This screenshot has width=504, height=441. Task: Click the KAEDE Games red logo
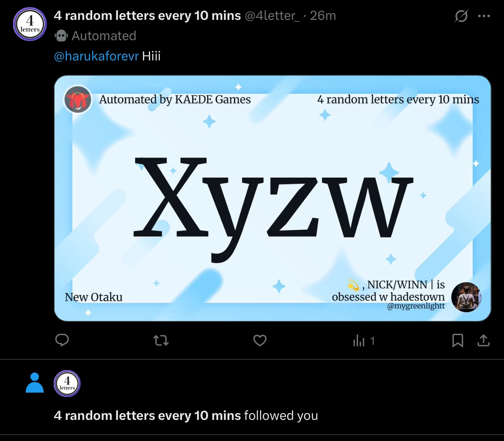[x=78, y=100]
